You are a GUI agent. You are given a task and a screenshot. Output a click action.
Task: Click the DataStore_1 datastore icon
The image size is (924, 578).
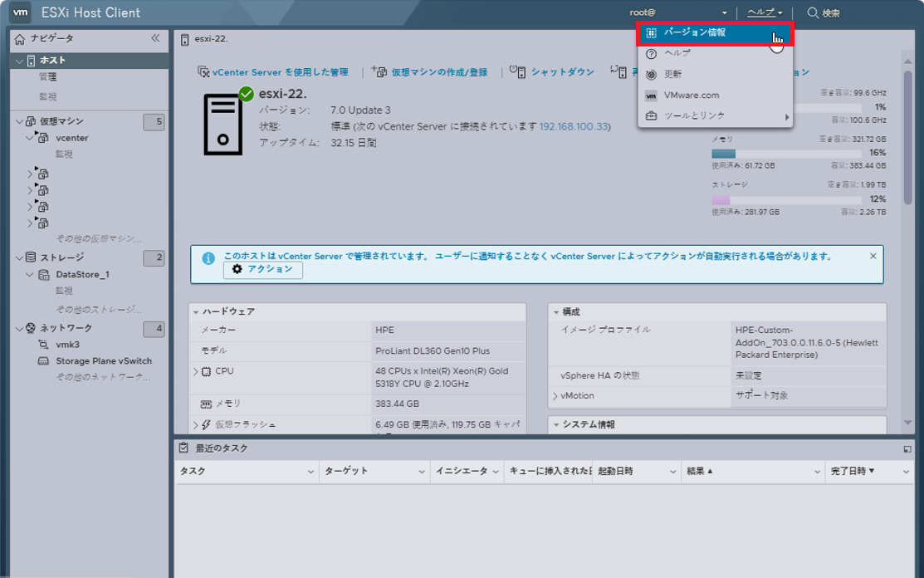(44, 275)
